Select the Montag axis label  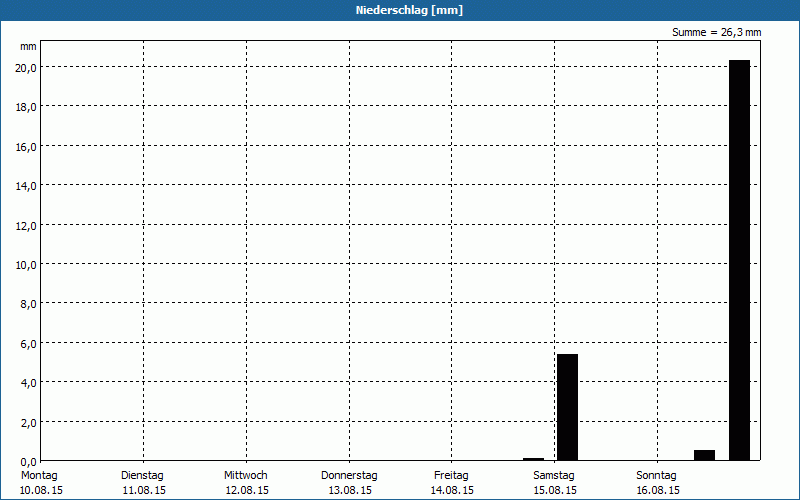(x=39, y=476)
